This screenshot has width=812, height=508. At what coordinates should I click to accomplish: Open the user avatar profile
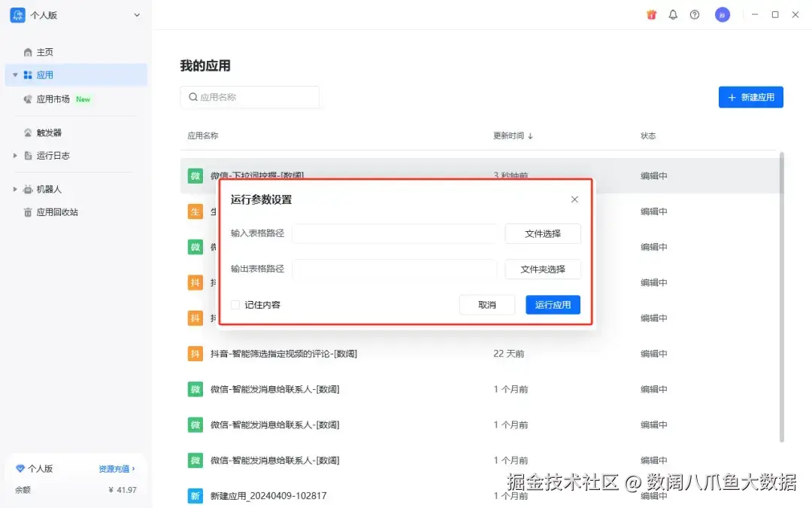723,14
